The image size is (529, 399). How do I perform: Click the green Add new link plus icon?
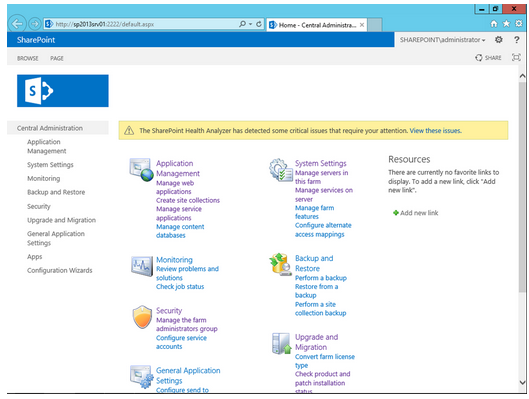coord(396,213)
